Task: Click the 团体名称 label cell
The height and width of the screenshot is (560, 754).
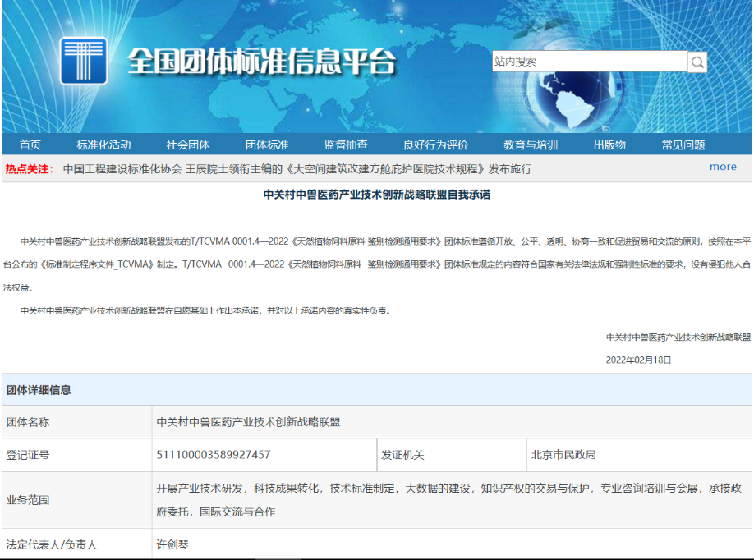Action: pyautogui.click(x=76, y=422)
